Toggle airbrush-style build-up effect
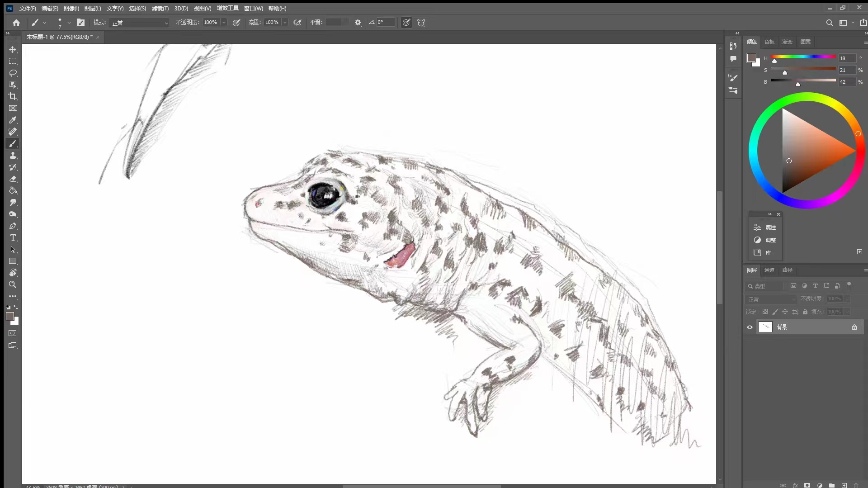 (x=297, y=23)
